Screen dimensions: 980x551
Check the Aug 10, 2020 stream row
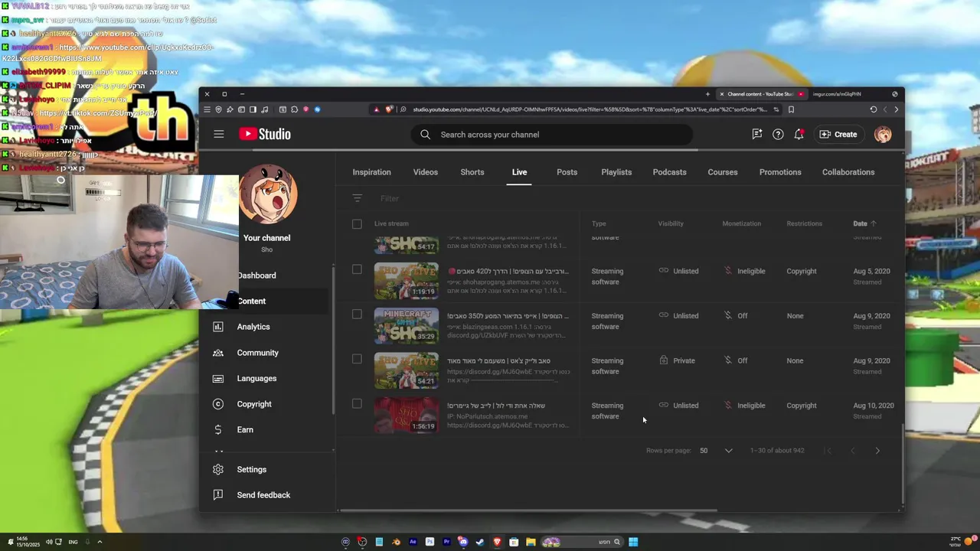(357, 404)
